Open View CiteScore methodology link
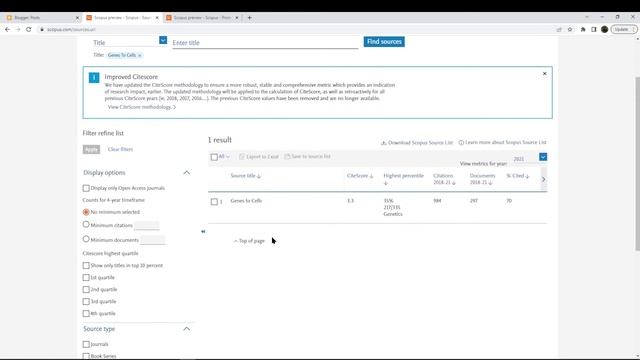This screenshot has height=360, width=640. (x=142, y=107)
